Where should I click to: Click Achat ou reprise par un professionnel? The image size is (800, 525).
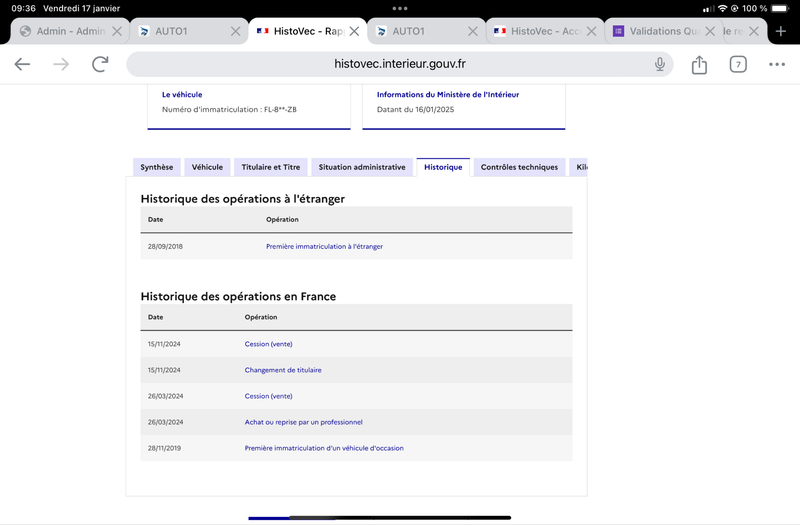[x=304, y=422]
